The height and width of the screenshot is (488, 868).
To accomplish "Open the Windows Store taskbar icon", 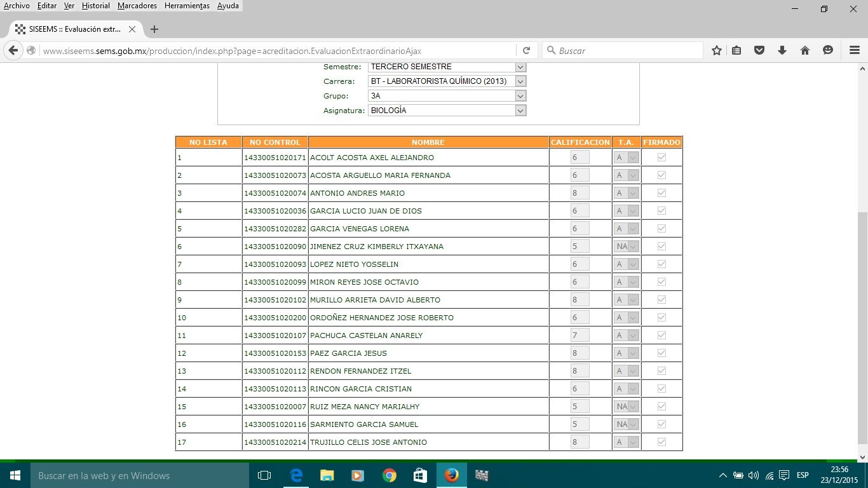I will pyautogui.click(x=420, y=475).
